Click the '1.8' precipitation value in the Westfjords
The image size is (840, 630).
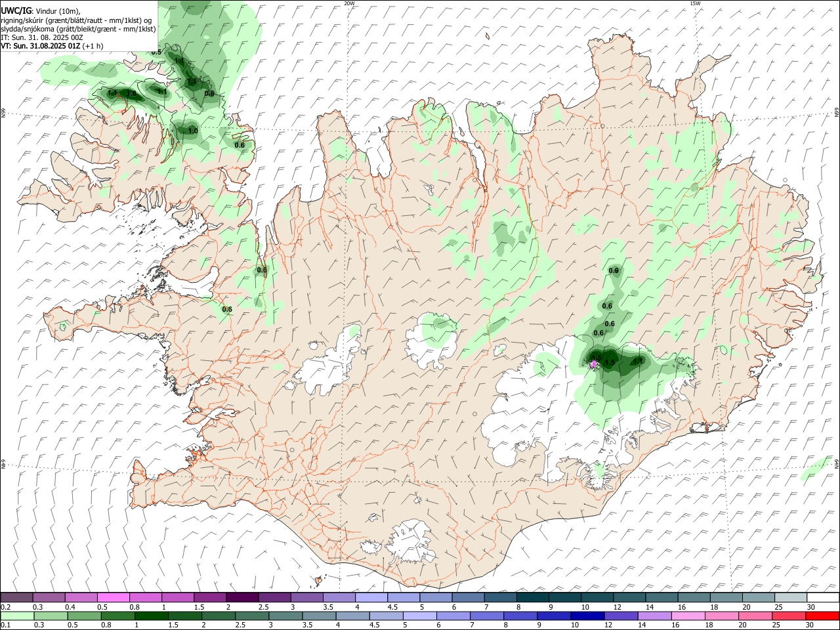click(131, 93)
